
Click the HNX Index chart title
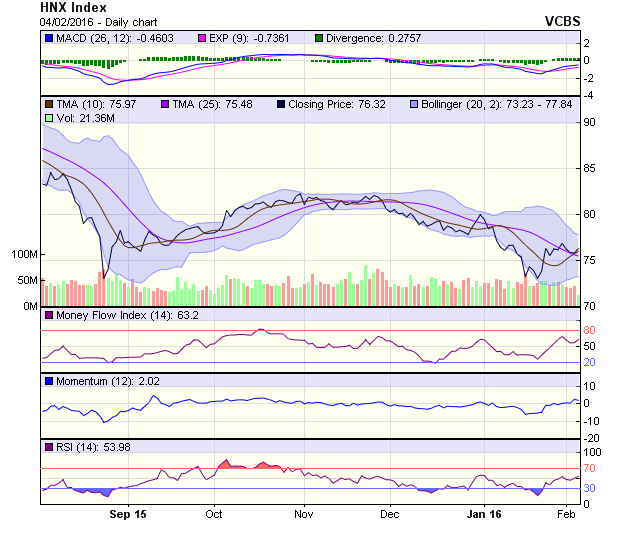pos(73,7)
